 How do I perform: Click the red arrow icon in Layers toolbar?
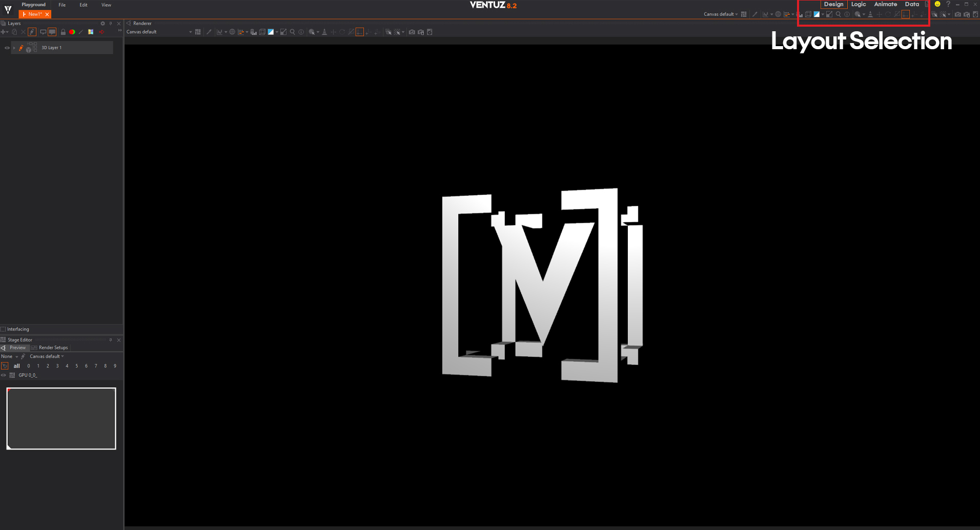click(101, 32)
